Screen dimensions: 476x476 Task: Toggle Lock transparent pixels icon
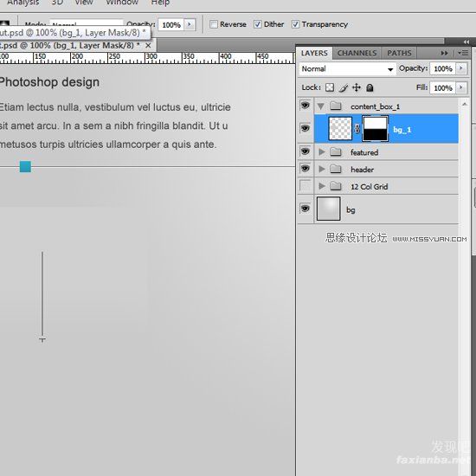330,87
